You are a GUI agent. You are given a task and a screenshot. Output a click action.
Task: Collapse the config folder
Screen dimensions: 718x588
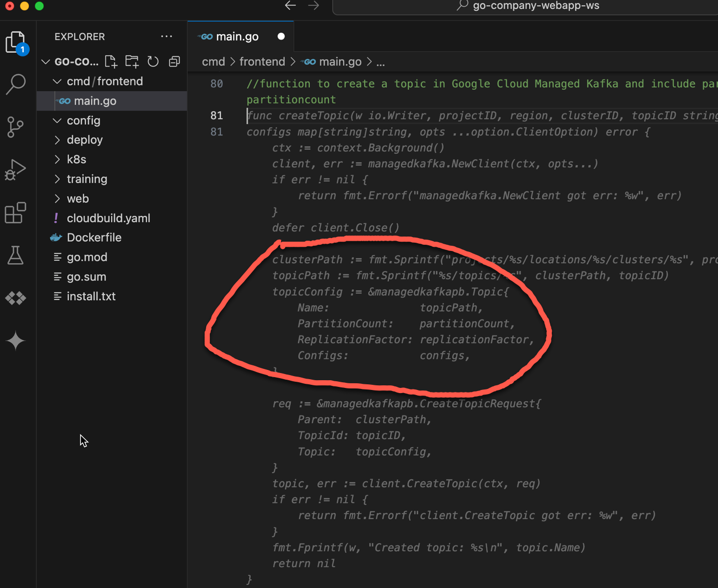pos(83,121)
